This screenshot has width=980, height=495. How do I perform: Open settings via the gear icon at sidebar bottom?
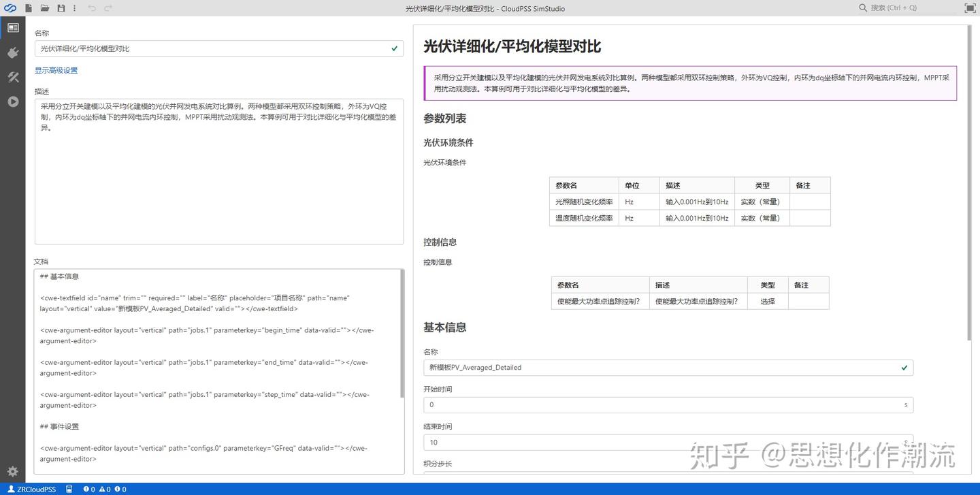coord(12,470)
